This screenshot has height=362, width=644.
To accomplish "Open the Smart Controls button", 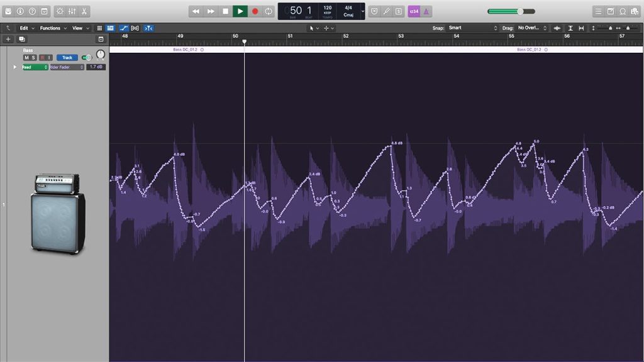I will click(x=59, y=11).
